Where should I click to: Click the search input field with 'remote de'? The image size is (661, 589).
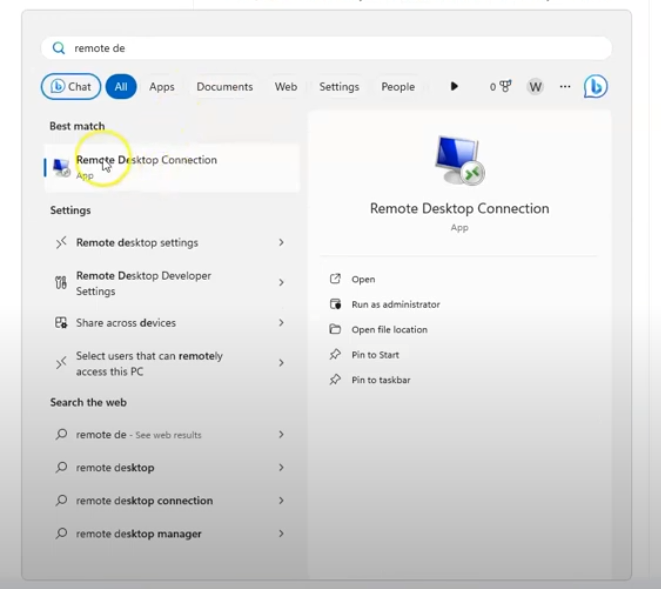326,48
